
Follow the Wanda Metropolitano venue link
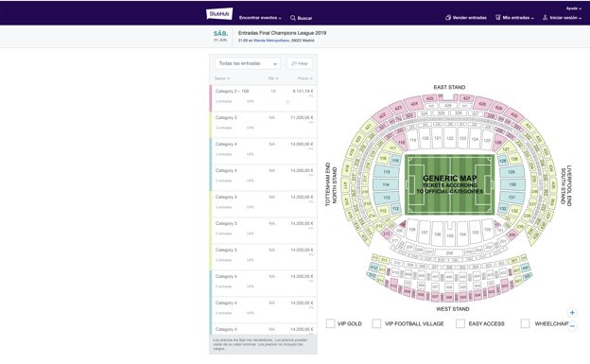pyautogui.click(x=271, y=41)
